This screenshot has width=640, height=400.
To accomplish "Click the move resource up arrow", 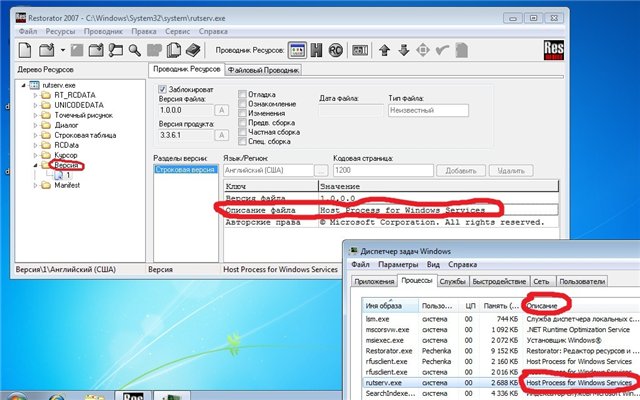I will pyautogui.click(x=384, y=50).
